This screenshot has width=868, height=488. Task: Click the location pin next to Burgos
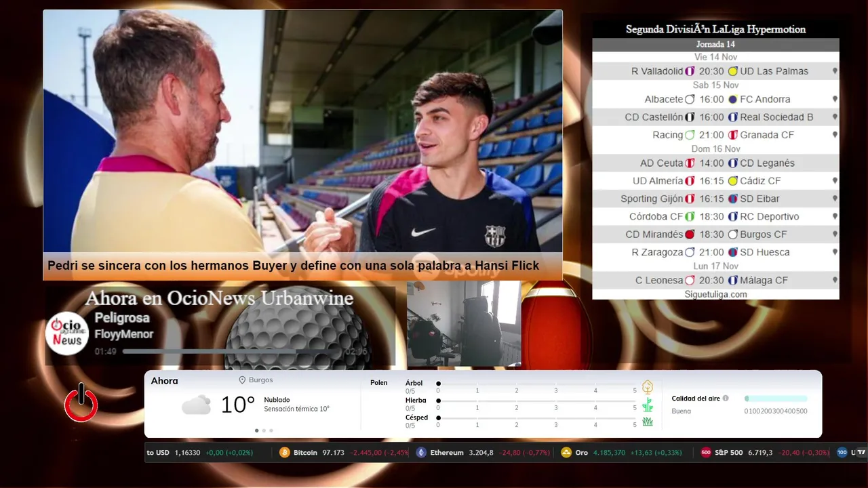tap(242, 380)
